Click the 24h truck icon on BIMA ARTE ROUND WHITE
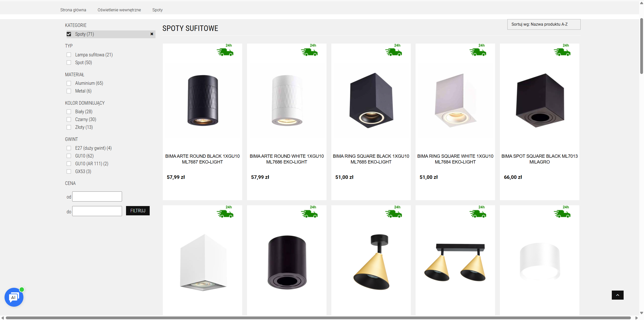 click(309, 50)
